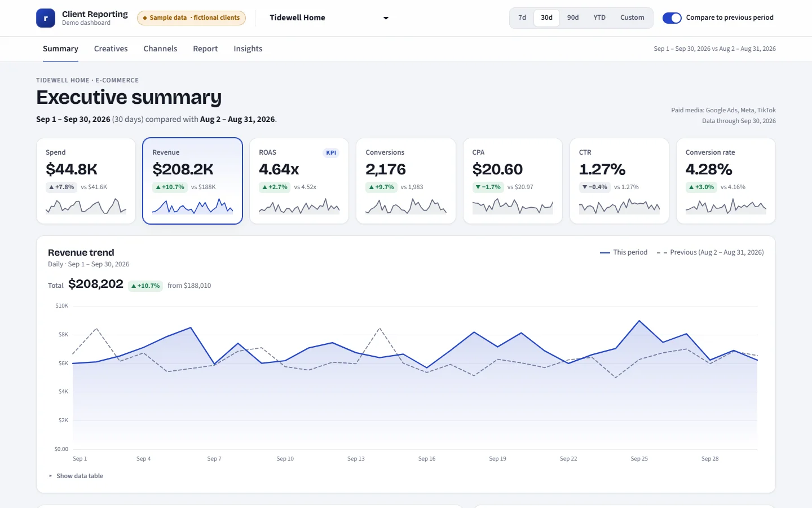Select the 30d date range

[x=546, y=18]
